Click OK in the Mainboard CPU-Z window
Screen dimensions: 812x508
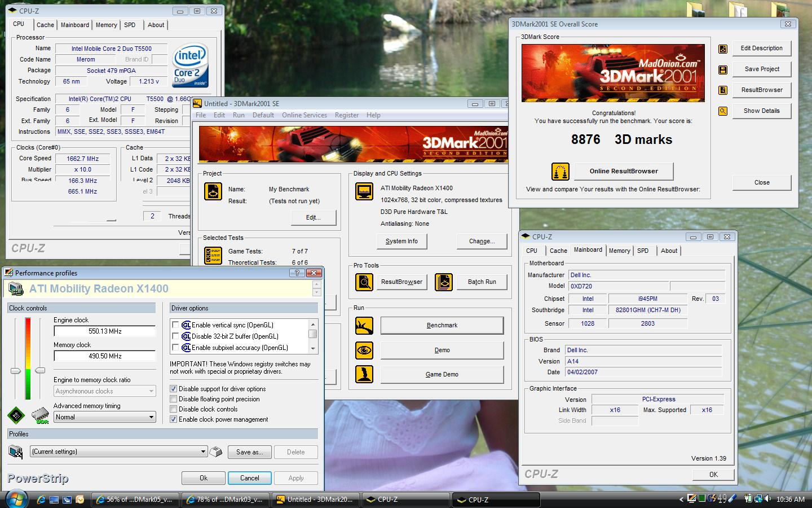713,475
